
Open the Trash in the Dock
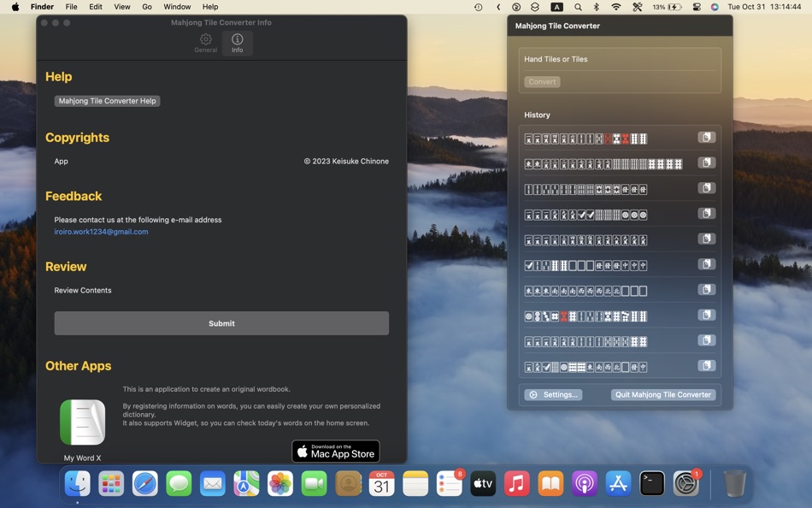(734, 484)
